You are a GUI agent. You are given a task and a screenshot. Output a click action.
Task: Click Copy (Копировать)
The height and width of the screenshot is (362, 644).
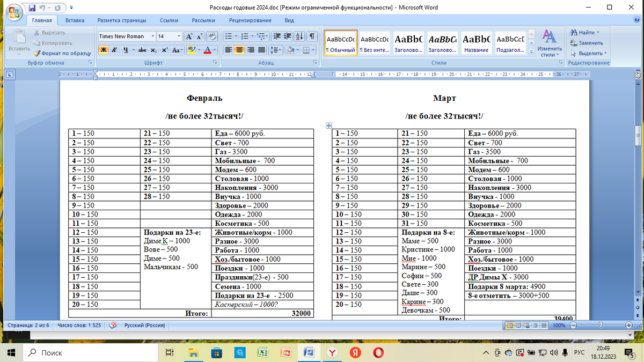tap(52, 43)
